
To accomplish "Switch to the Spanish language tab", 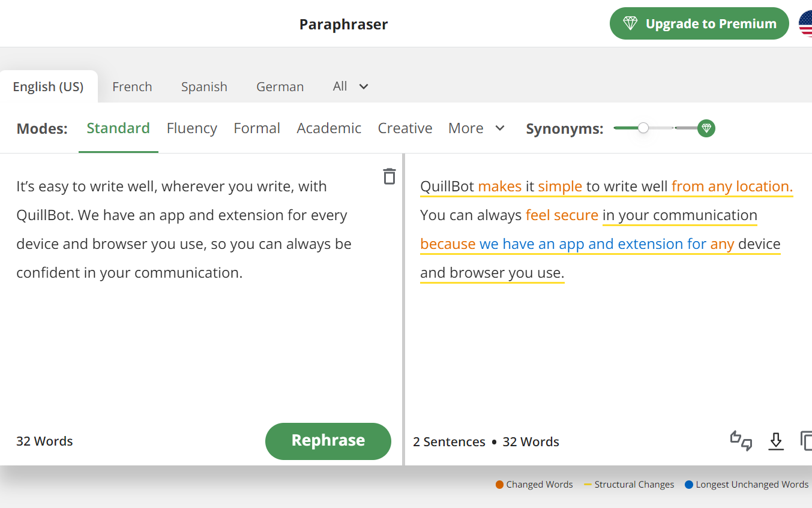I will point(204,87).
